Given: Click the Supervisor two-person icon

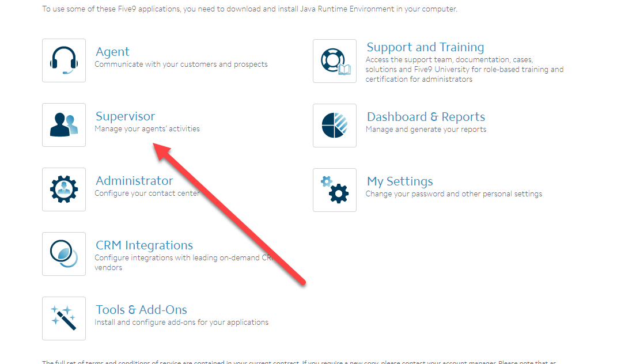Looking at the screenshot, I should pos(64,125).
